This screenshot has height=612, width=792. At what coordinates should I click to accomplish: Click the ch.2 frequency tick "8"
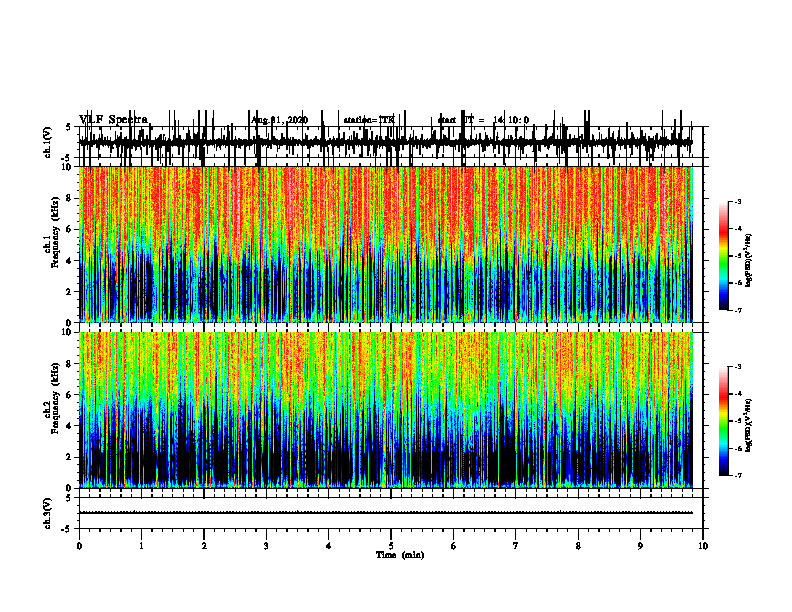(70, 364)
